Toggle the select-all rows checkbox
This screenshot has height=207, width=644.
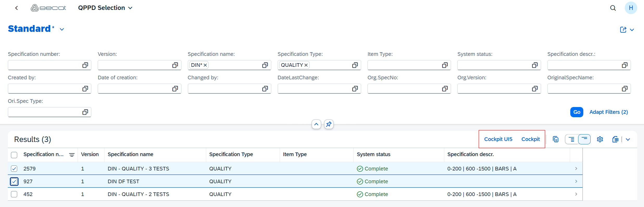[14, 155]
